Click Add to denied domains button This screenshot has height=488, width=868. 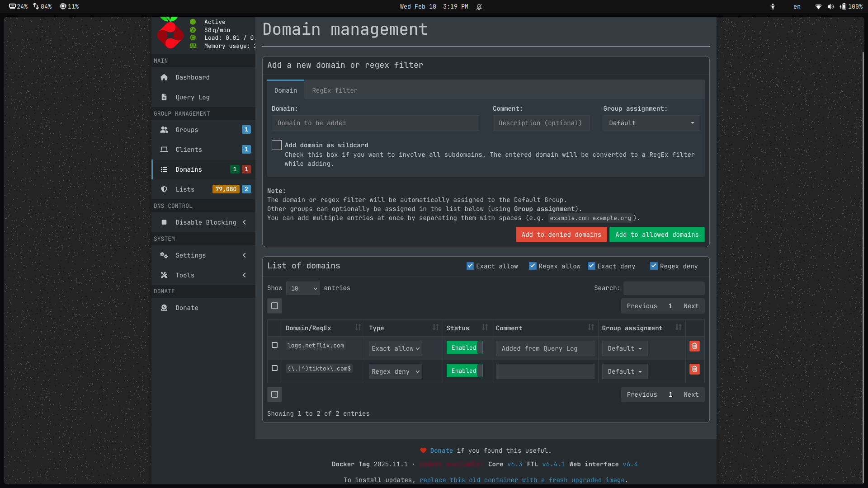pos(561,235)
